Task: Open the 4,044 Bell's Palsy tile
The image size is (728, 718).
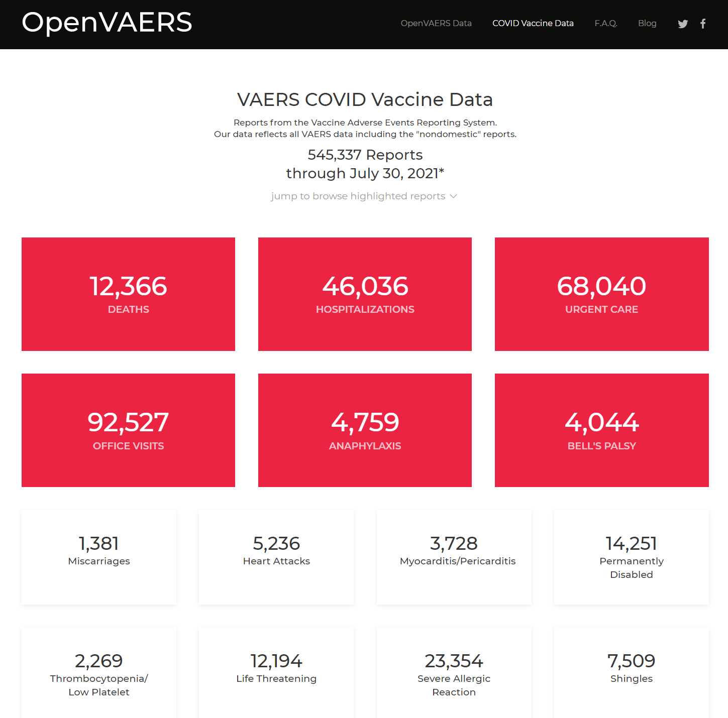Action: click(x=602, y=430)
